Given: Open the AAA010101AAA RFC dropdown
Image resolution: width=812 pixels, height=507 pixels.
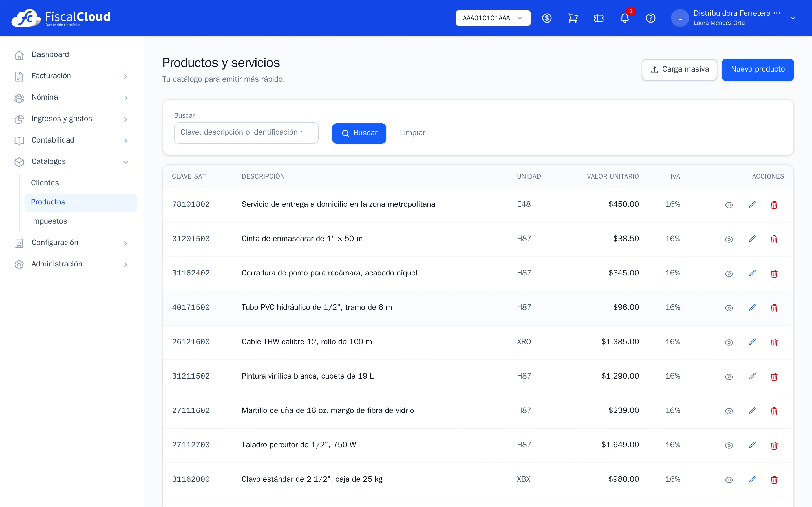Looking at the screenshot, I should click(x=493, y=18).
